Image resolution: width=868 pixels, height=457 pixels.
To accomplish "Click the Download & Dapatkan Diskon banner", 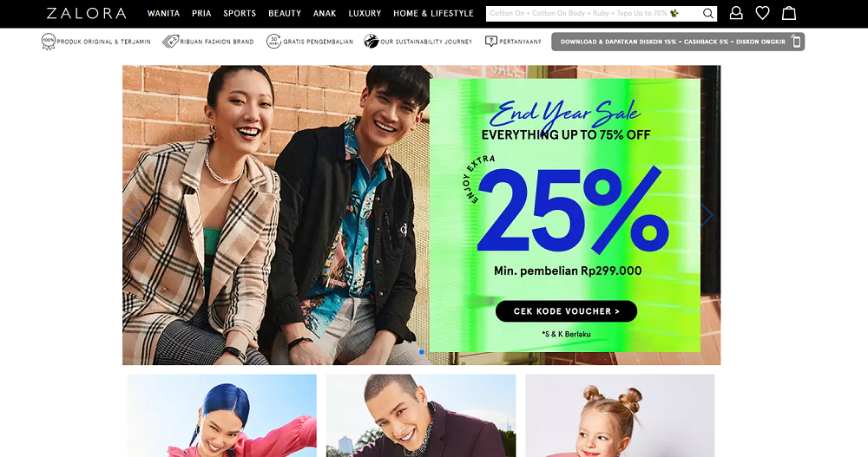I will pyautogui.click(x=678, y=42).
